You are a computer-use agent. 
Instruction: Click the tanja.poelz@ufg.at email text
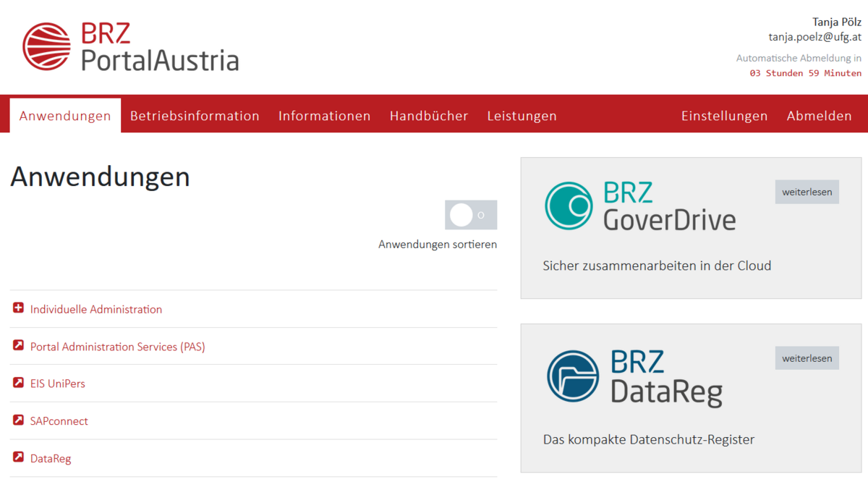click(814, 36)
